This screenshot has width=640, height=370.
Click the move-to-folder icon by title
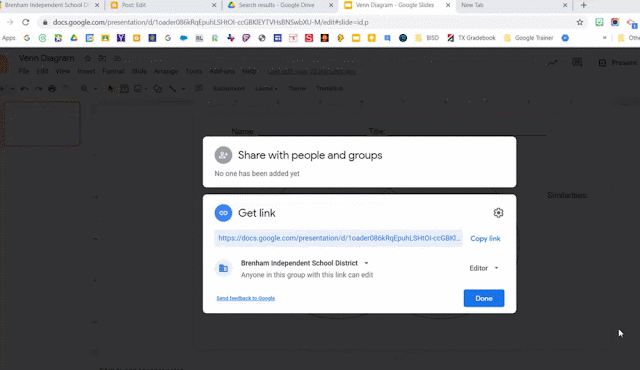pos(102,58)
